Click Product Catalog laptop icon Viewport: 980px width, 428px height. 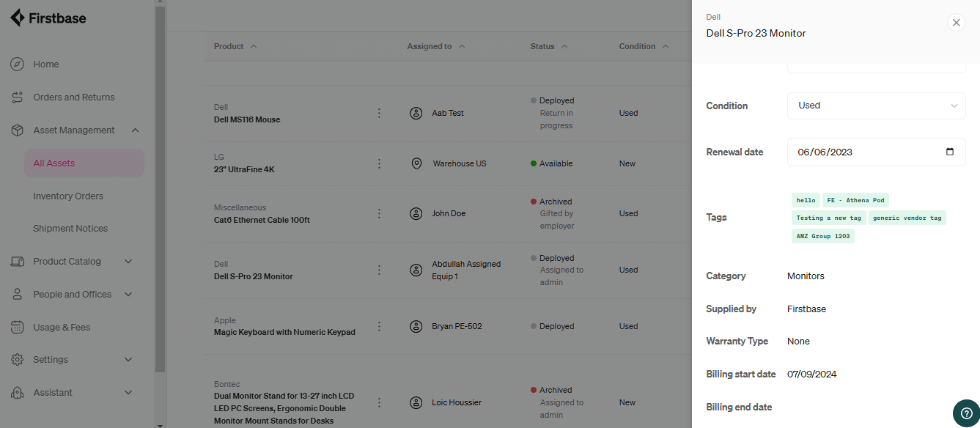point(18,262)
